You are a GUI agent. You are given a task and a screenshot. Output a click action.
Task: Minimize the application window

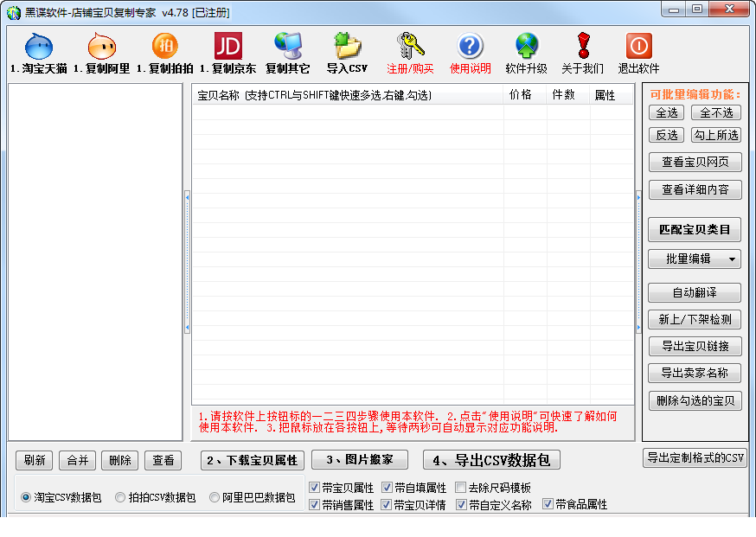point(674,10)
